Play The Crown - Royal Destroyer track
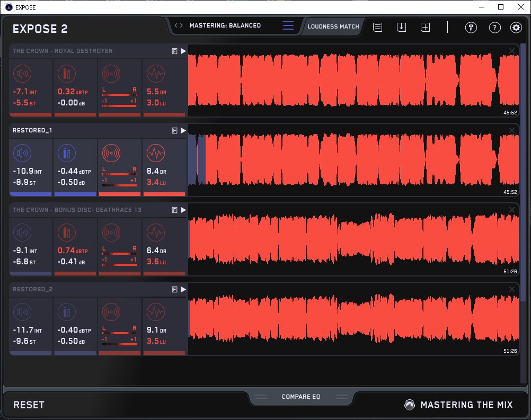Image resolution: width=531 pixels, height=420 pixels. [183, 51]
